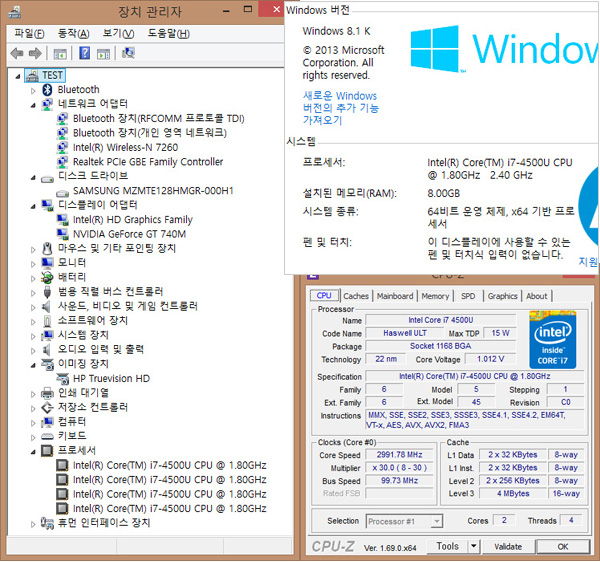Click the show/hide console tree toolbar icon
The height and width of the screenshot is (562, 600).
point(60,54)
